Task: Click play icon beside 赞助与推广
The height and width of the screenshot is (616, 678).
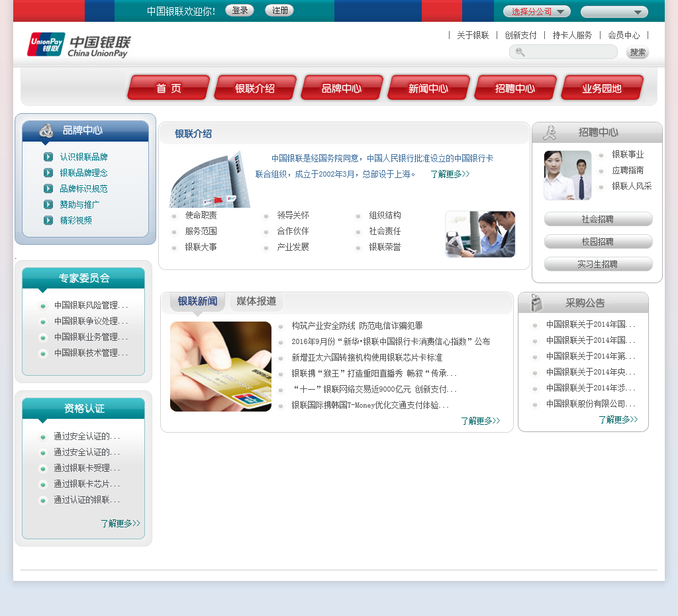Action: pyautogui.click(x=48, y=204)
